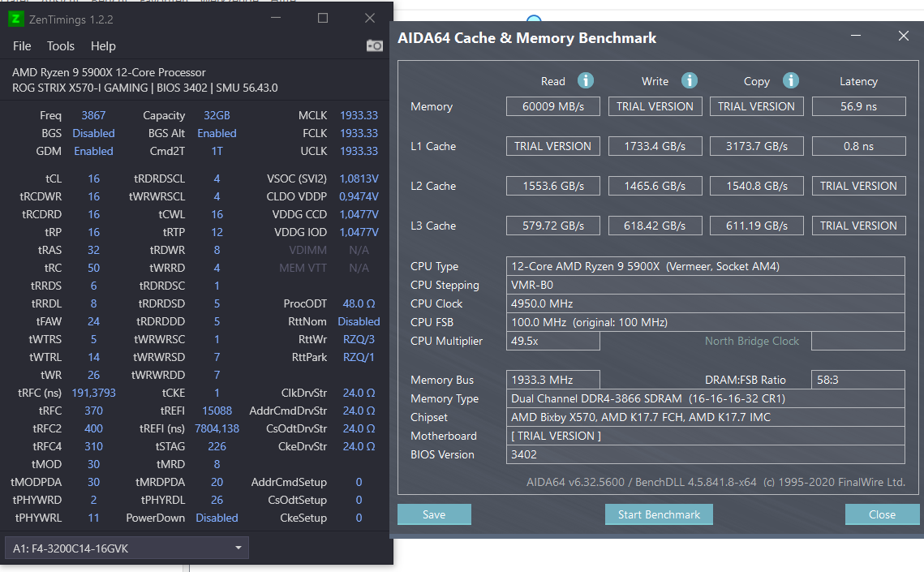Click the info icon next to Read

[585, 80]
